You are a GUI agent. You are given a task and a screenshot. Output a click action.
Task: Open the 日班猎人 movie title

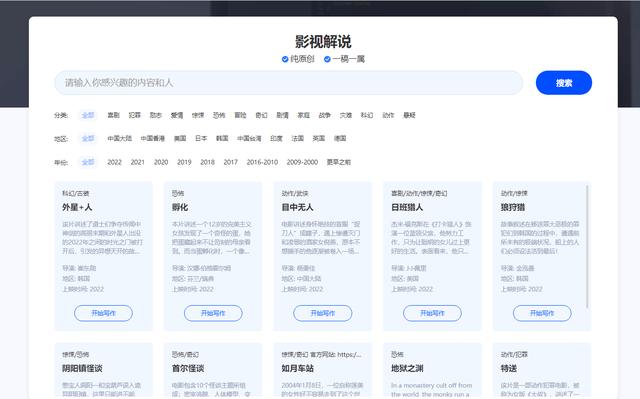point(407,207)
